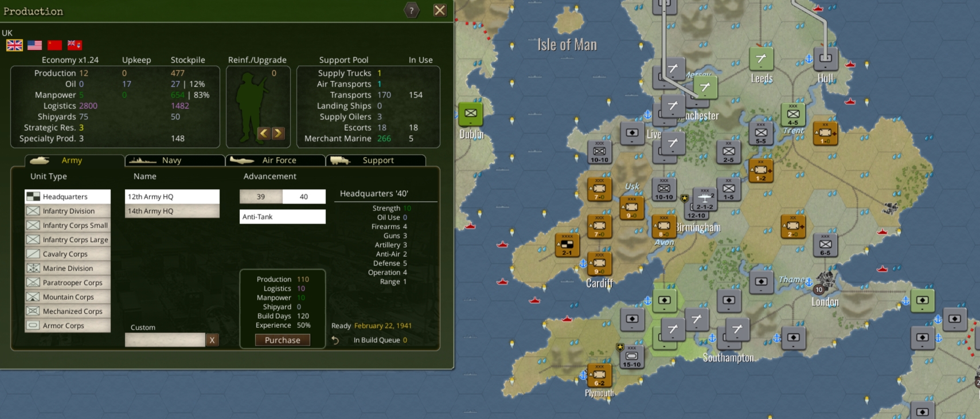Select the green unit east of London

[x=922, y=301]
